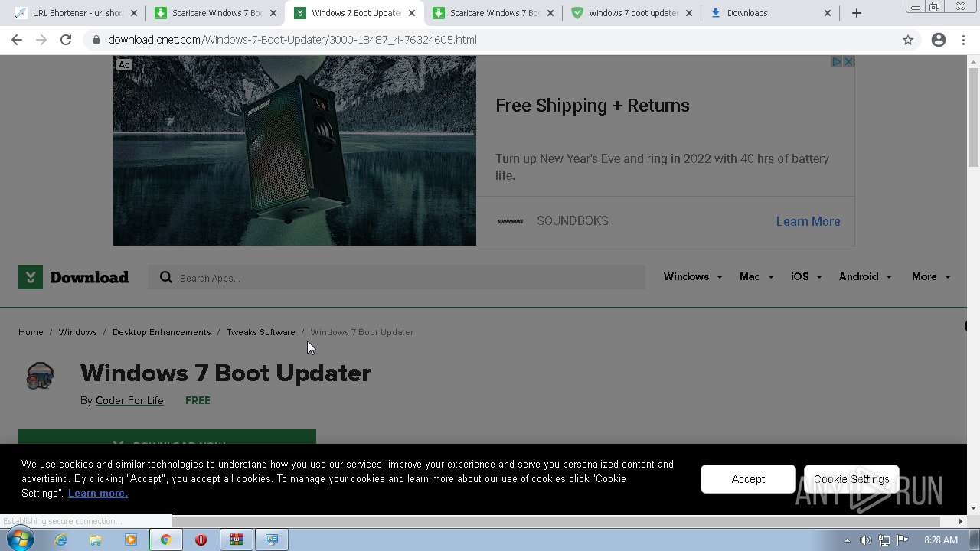
Task: Go back with browser back arrow
Action: (x=17, y=40)
